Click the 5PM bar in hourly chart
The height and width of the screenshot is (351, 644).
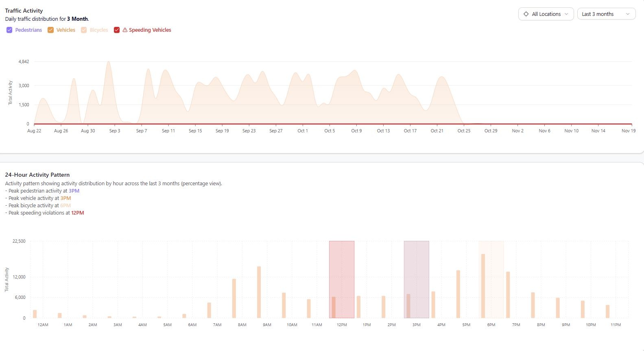tap(458, 294)
